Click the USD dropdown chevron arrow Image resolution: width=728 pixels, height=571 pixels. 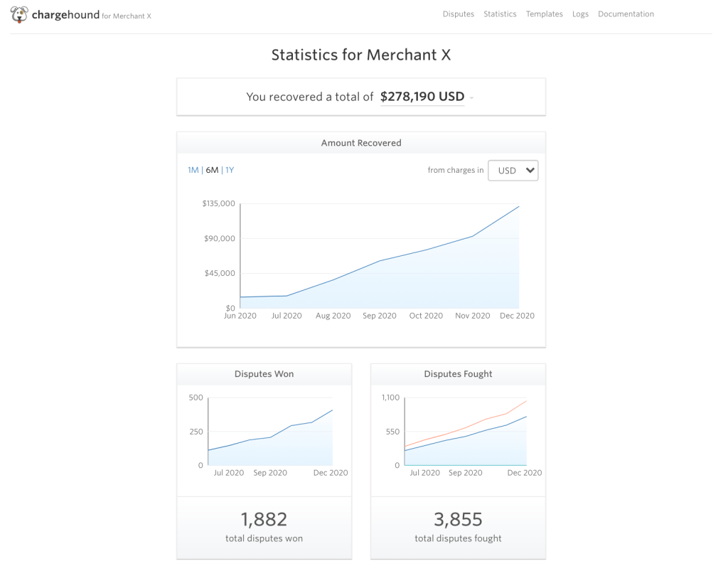pos(530,171)
